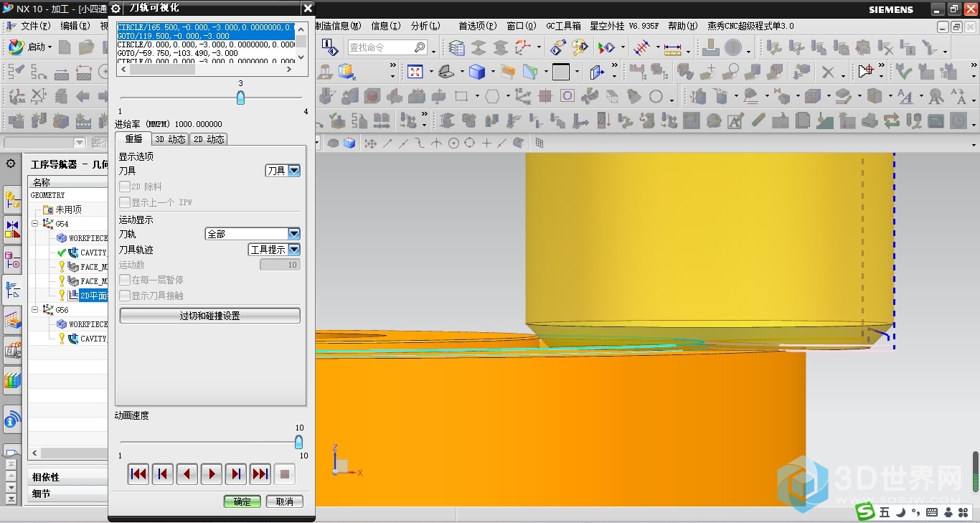Click the gray stop playback button

285,474
